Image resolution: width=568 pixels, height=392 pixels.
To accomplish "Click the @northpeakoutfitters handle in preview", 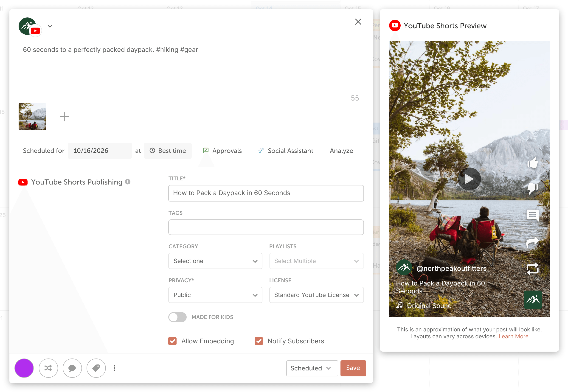I will point(451,268).
